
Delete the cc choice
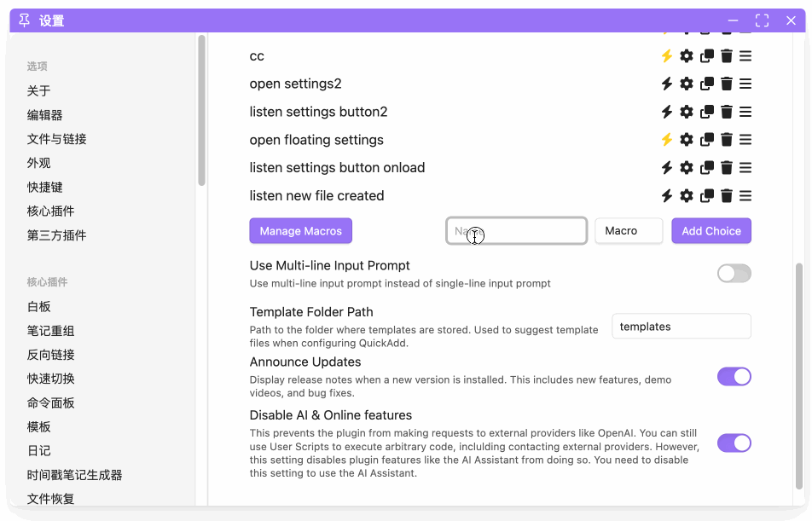[x=727, y=56]
